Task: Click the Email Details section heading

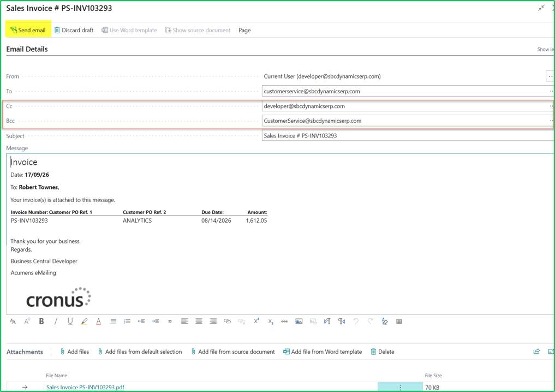Action: (27, 49)
